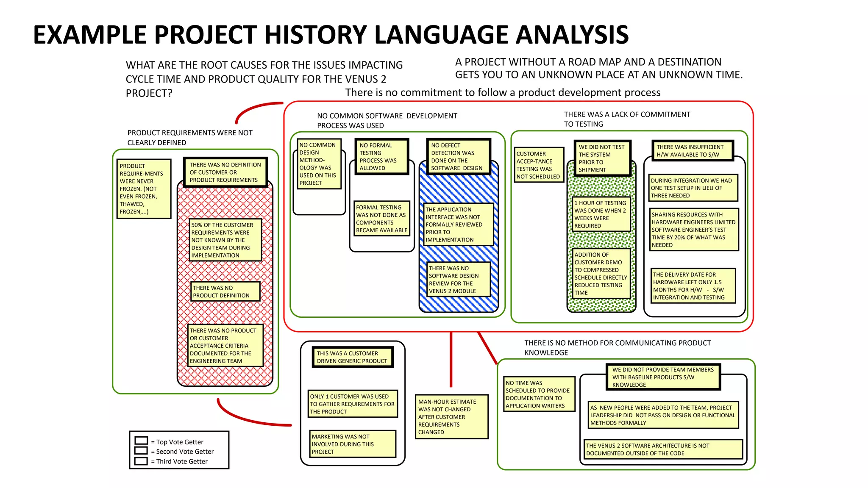Click note 'Addition of customer demo to compressed schedule'
868x488 pixels.
click(x=601, y=274)
